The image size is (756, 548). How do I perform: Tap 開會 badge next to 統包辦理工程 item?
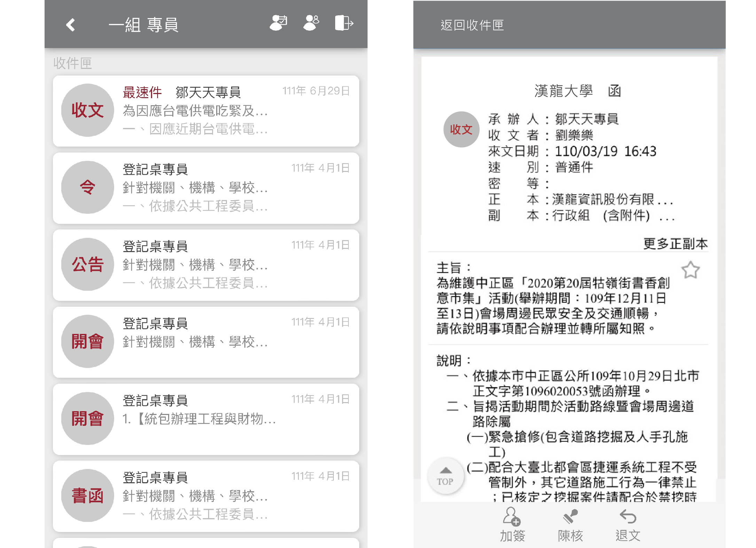pyautogui.click(x=88, y=418)
